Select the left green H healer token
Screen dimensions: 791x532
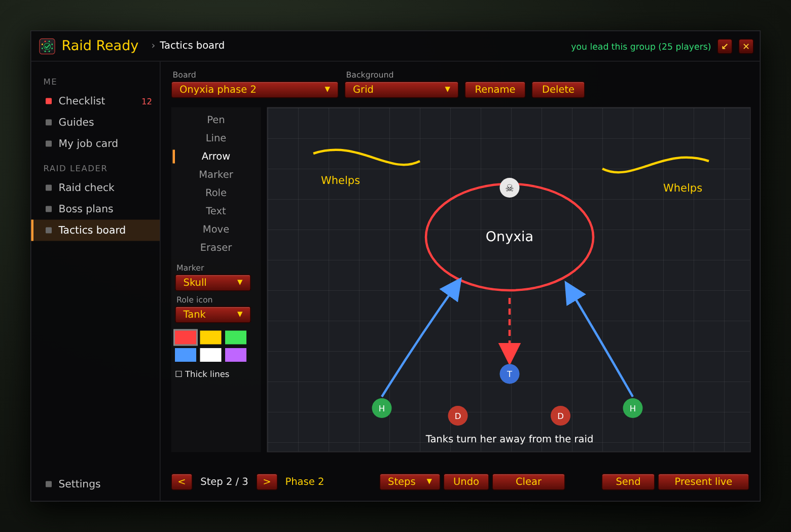382,408
